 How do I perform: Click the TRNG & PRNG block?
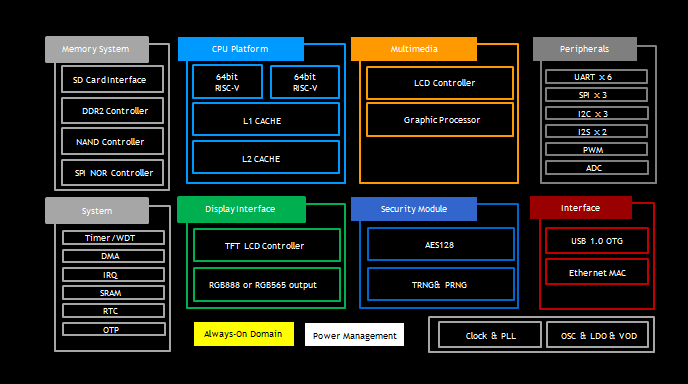point(441,284)
